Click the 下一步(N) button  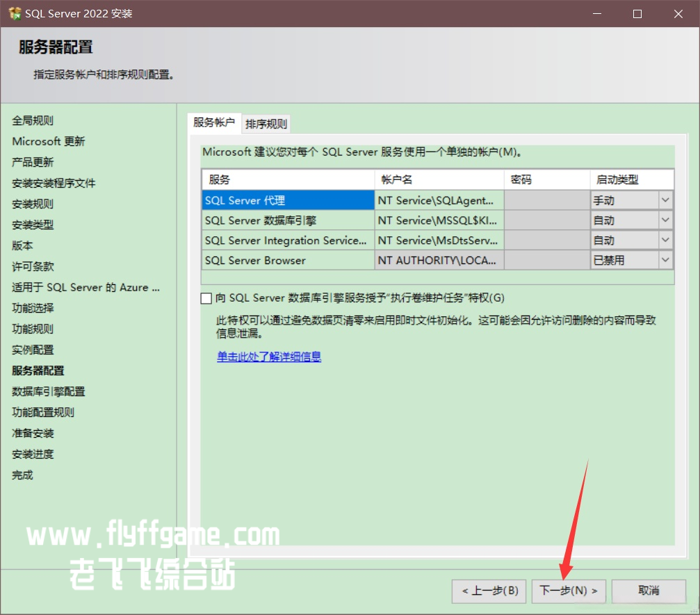tap(569, 591)
